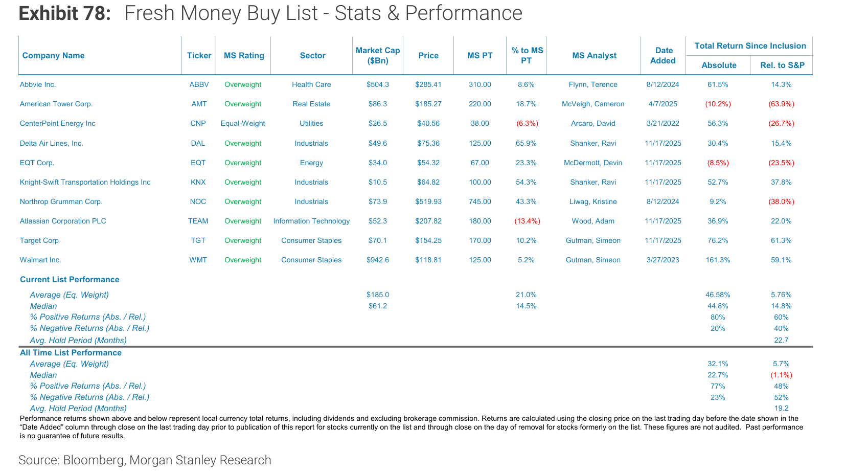This screenshot has width=868, height=472.
Task: Click the Date Added column header
Action: [x=663, y=56]
